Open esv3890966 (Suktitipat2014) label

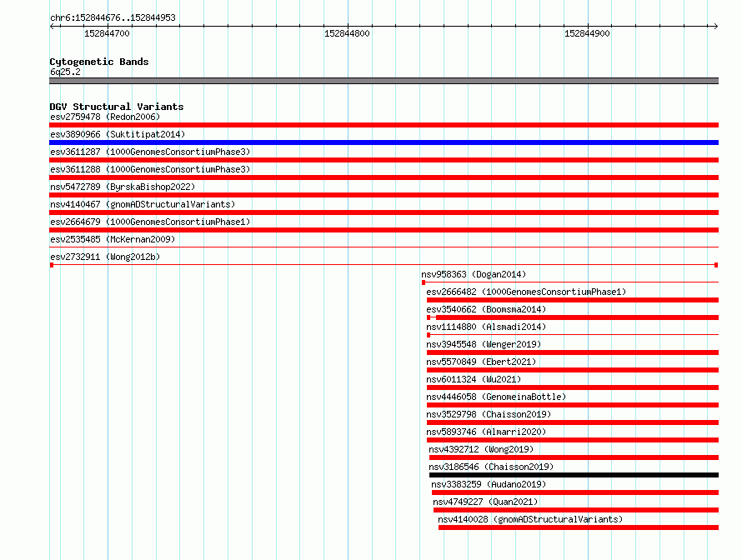118,134
